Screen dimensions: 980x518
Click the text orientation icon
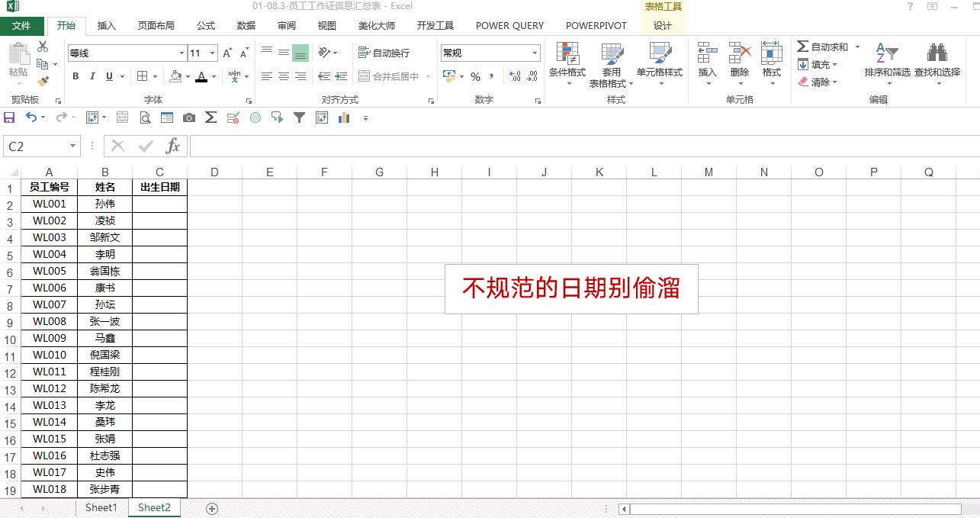[x=325, y=53]
